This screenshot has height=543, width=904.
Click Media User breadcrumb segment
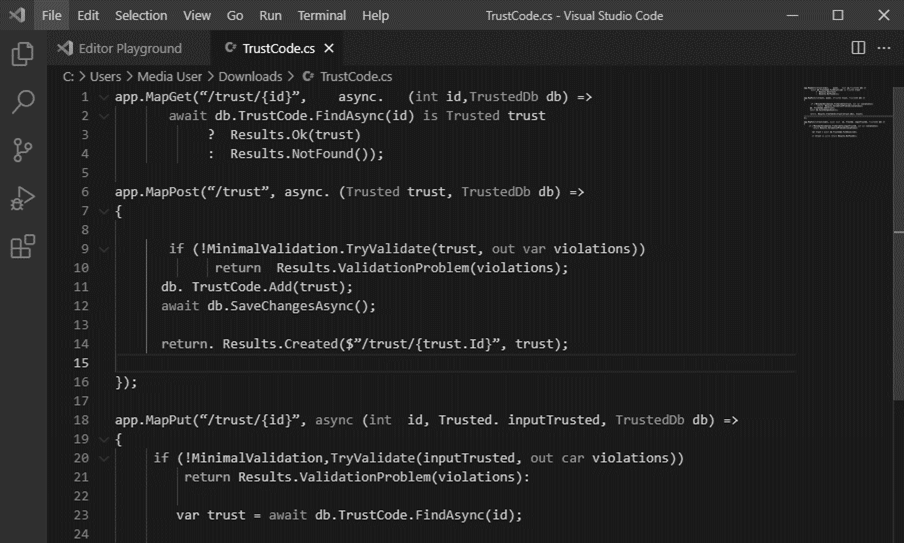[x=170, y=77]
